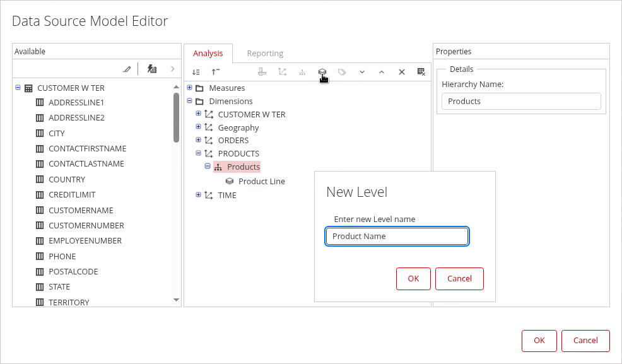622x364 pixels.
Task: Select the Analysis tab
Action: tap(208, 54)
